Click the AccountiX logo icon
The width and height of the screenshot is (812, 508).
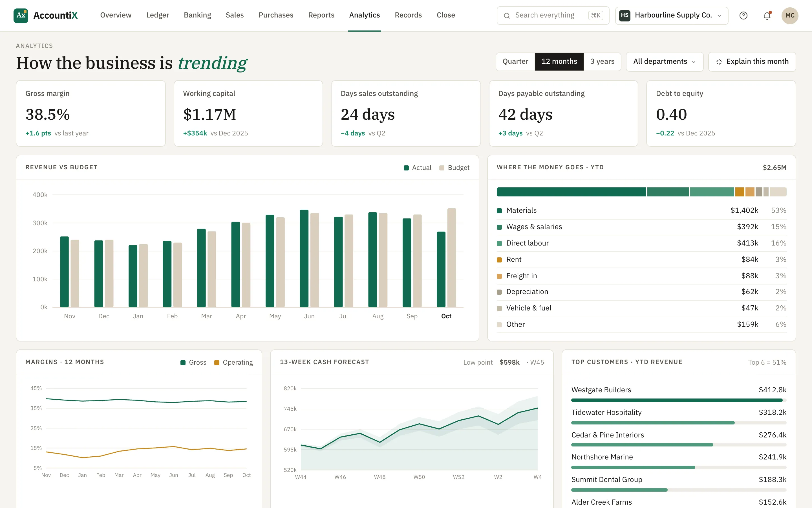(x=21, y=16)
